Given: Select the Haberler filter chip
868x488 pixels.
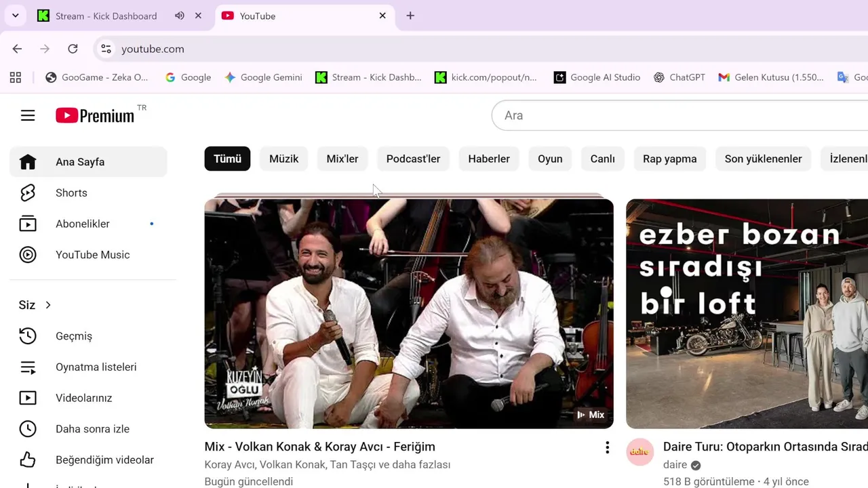Looking at the screenshot, I should (x=489, y=159).
